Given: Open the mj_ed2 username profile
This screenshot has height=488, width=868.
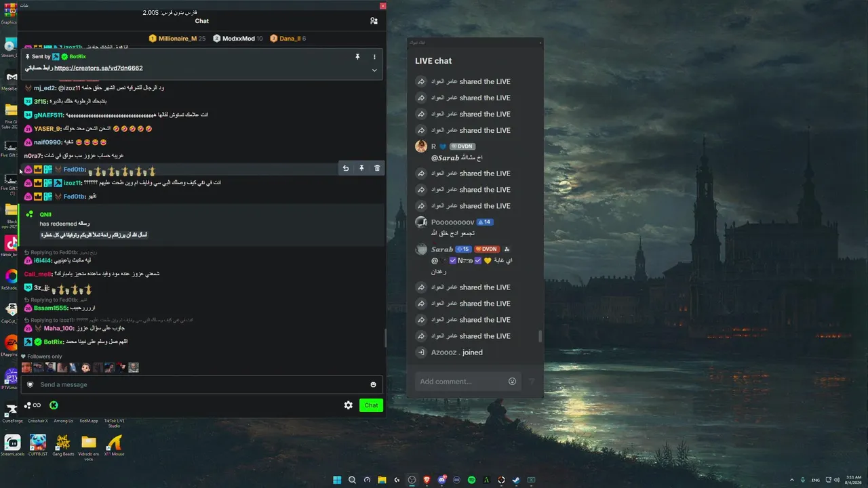Looking at the screenshot, I should pos(45,88).
